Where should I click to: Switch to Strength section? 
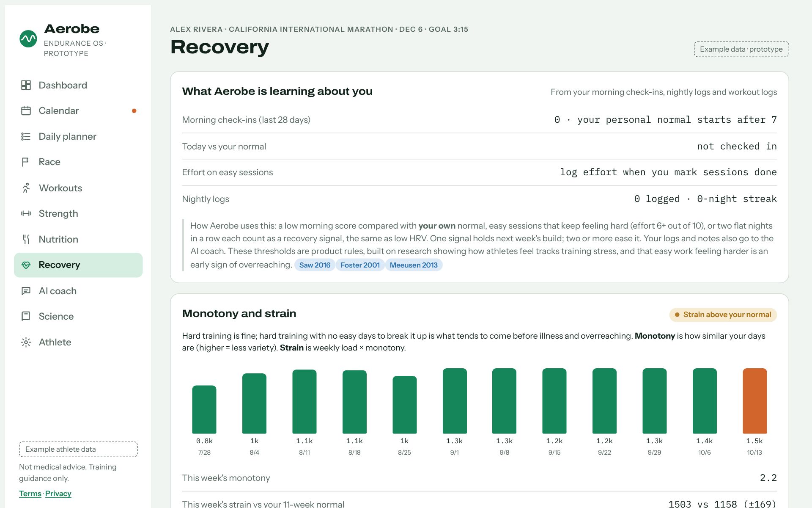coord(78,213)
